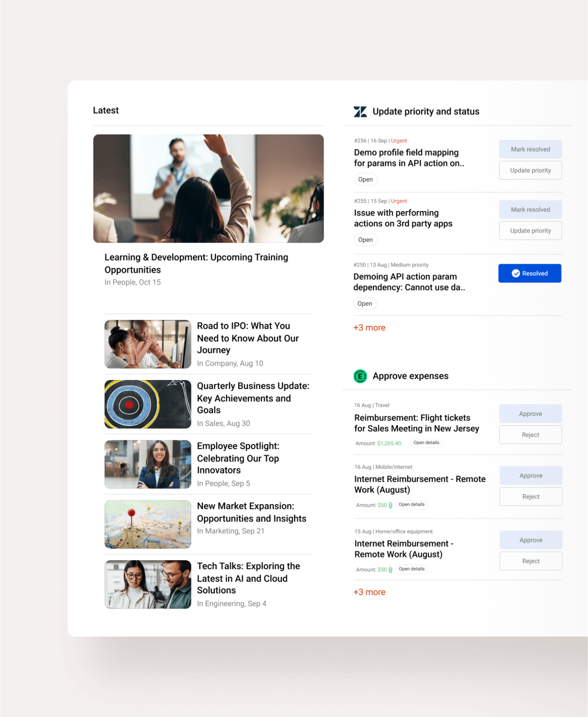Click the Tech Talks article thumbnail
This screenshot has width=588, height=717.
148,584
